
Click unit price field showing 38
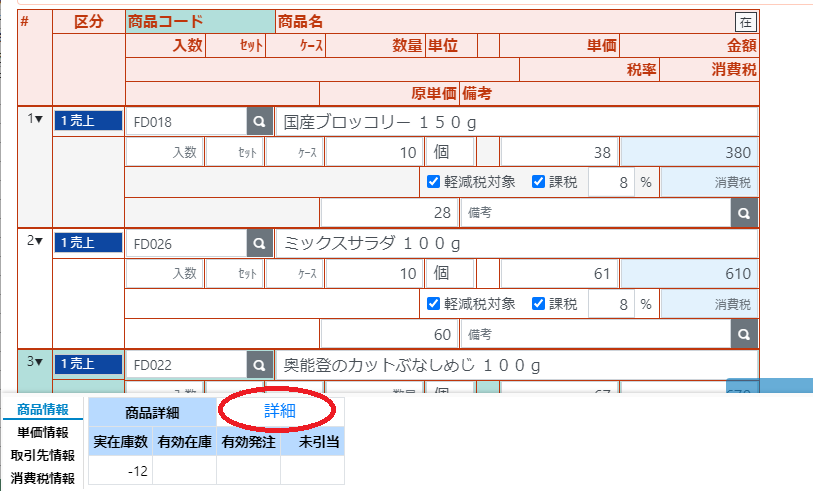point(559,152)
